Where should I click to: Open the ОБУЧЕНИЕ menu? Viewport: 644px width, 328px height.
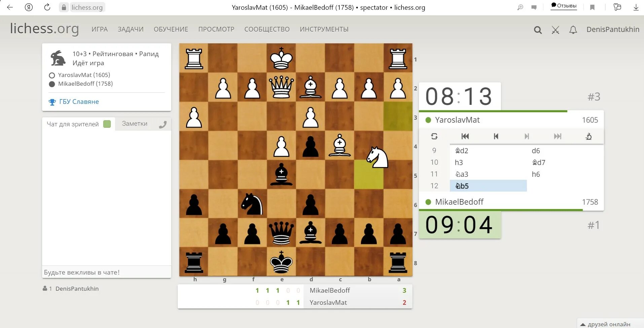point(171,29)
